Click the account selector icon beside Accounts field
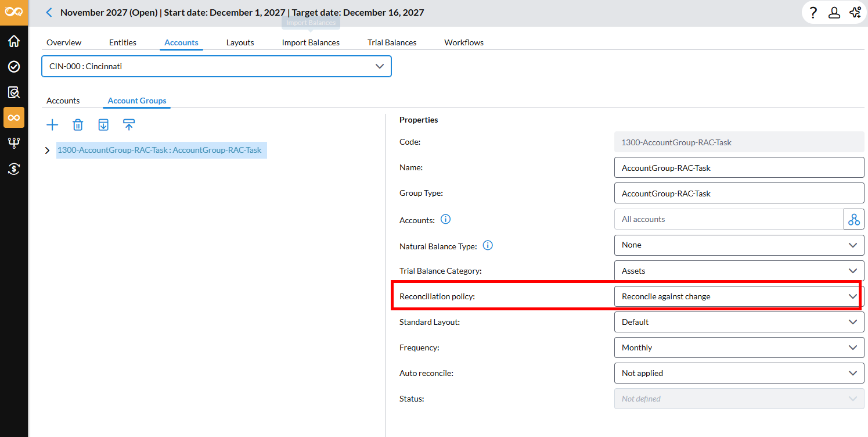 853,219
